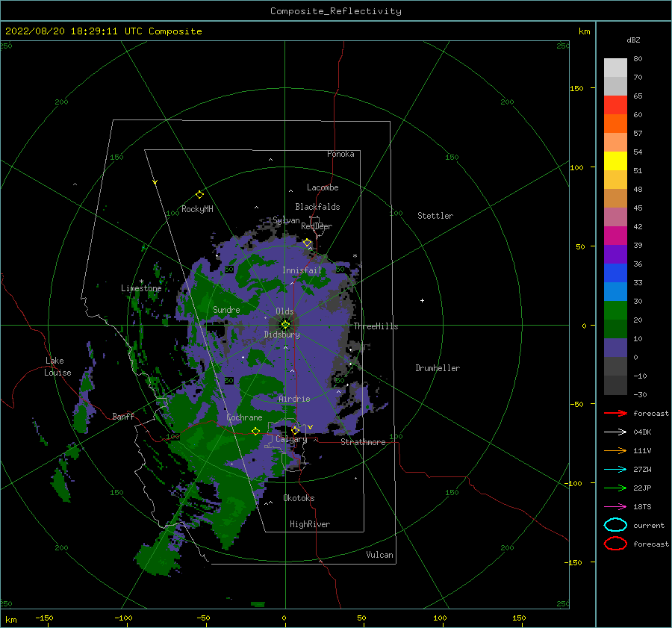Click the white plus marker east of ThreeHills
The height and width of the screenshot is (628, 672).
(422, 300)
